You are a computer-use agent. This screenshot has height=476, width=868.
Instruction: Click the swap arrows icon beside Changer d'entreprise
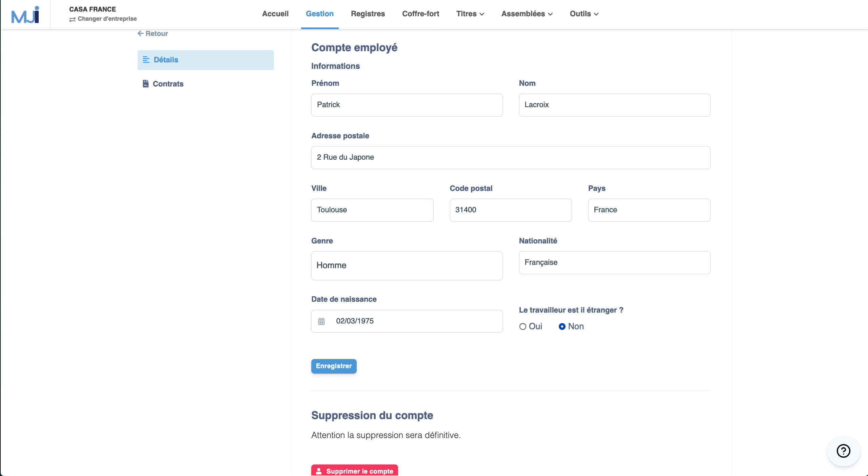[72, 19]
